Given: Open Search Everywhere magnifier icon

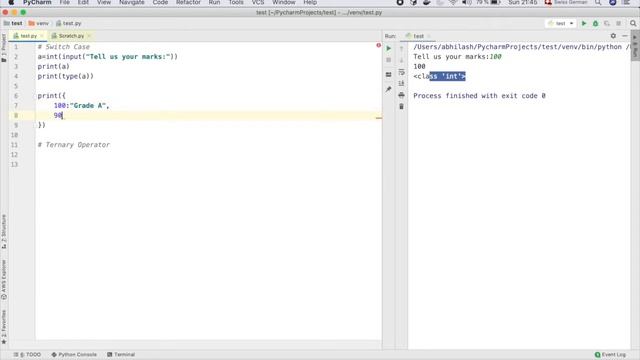Looking at the screenshot, I should point(633,23).
